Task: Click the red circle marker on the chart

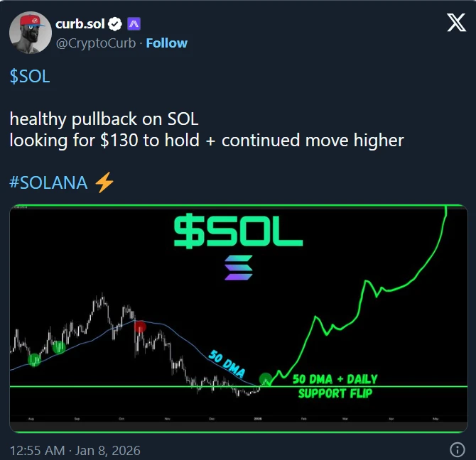Action: tap(141, 327)
